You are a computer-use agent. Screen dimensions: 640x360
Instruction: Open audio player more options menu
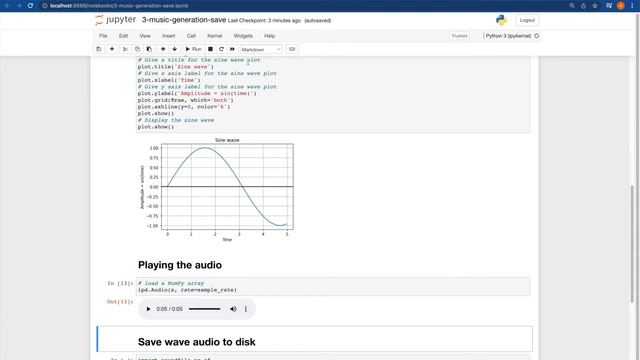pyautogui.click(x=246, y=309)
